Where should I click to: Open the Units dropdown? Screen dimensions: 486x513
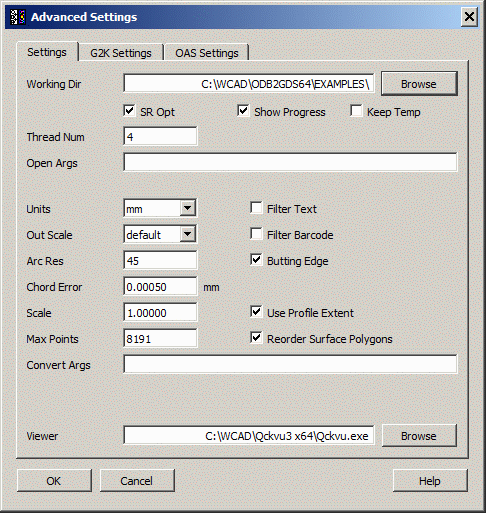click(x=188, y=208)
